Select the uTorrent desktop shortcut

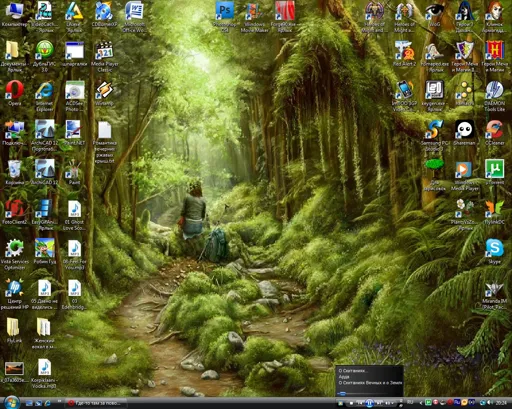(494, 171)
